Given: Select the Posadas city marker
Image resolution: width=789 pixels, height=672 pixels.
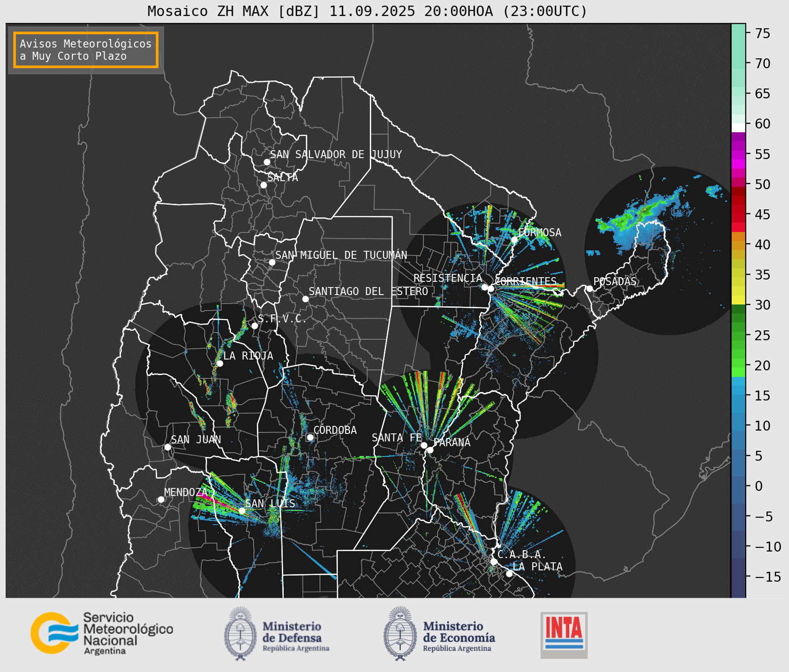Looking at the screenshot, I should point(590,288).
